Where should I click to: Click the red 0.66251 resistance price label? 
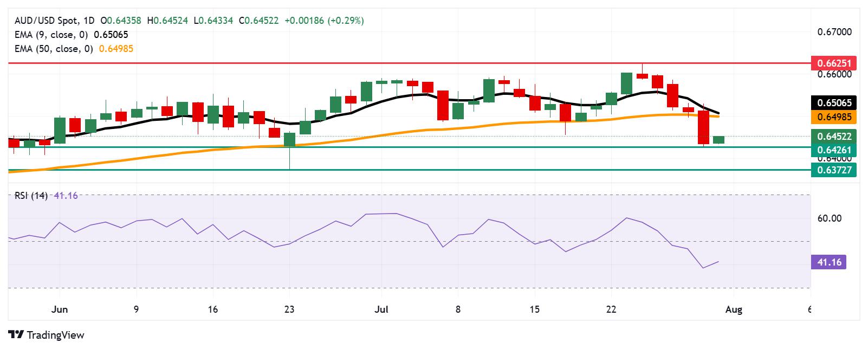[x=834, y=63]
